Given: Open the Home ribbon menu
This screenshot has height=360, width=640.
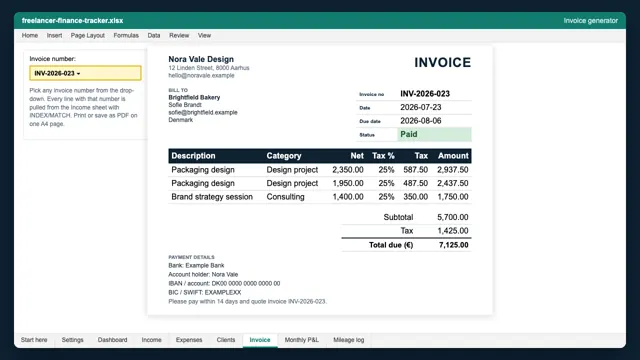Looking at the screenshot, I should [x=30, y=36].
